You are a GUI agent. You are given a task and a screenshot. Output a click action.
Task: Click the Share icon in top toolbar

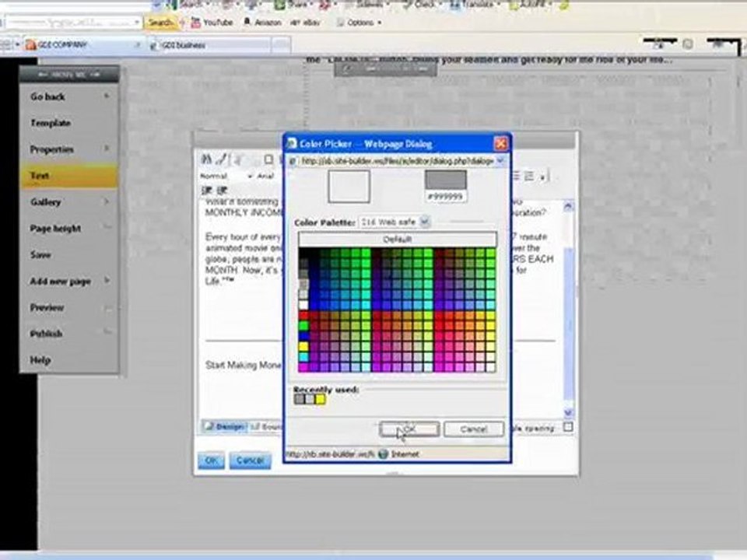280,5
